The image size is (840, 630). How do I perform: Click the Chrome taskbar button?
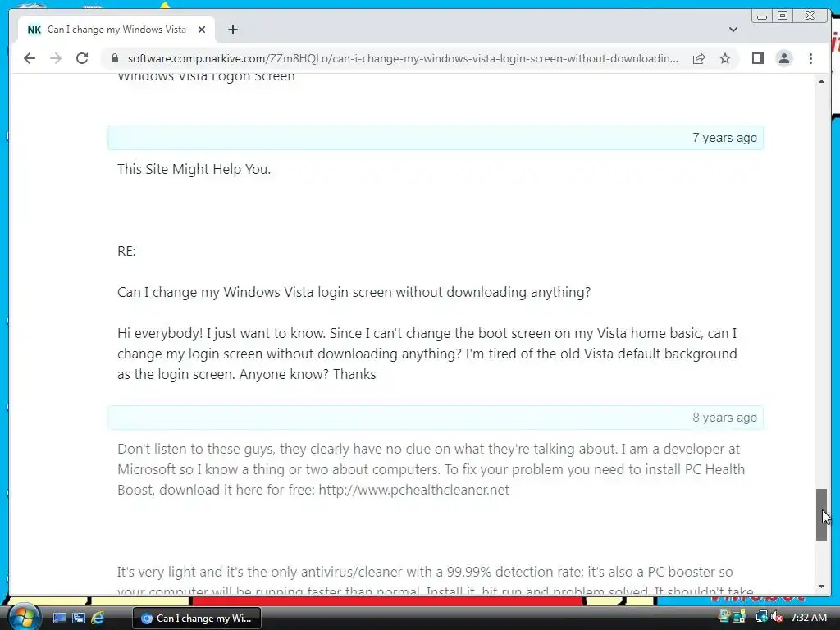click(197, 619)
